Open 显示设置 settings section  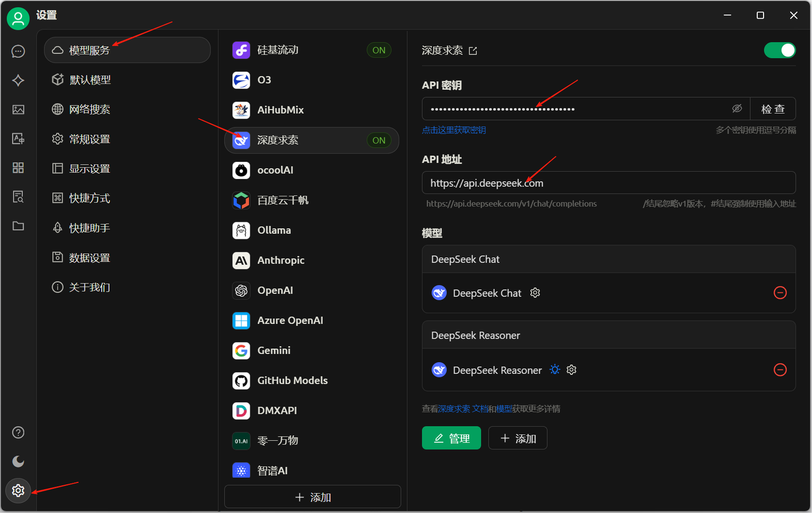(127, 168)
